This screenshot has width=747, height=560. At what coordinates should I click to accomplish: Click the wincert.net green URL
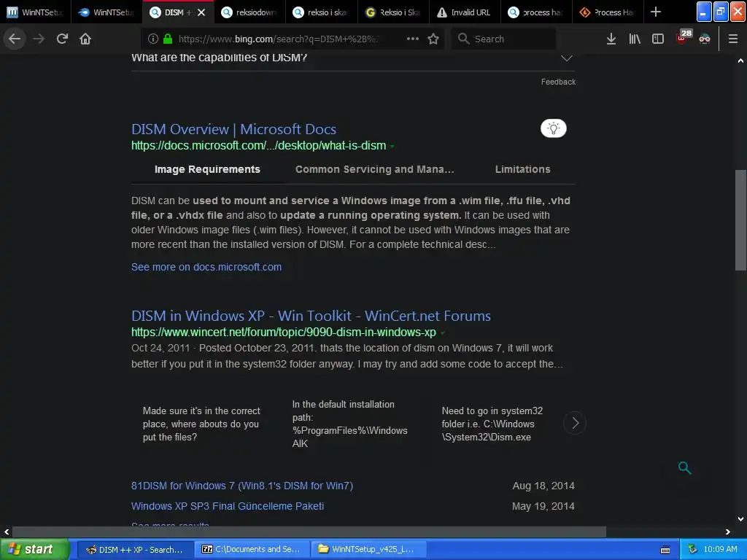tap(284, 332)
